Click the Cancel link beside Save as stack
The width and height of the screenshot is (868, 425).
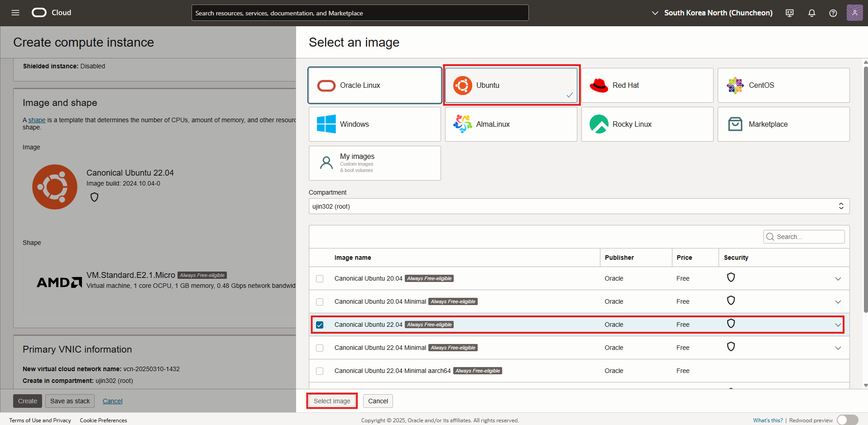click(112, 401)
